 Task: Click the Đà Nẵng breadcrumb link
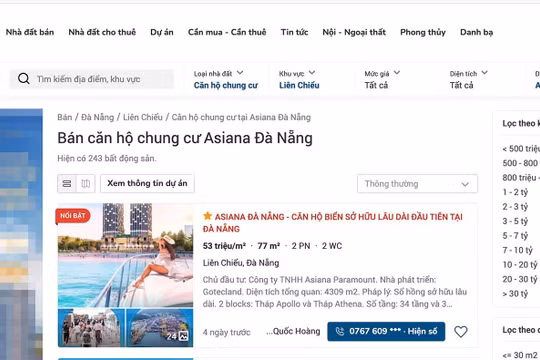point(97,117)
